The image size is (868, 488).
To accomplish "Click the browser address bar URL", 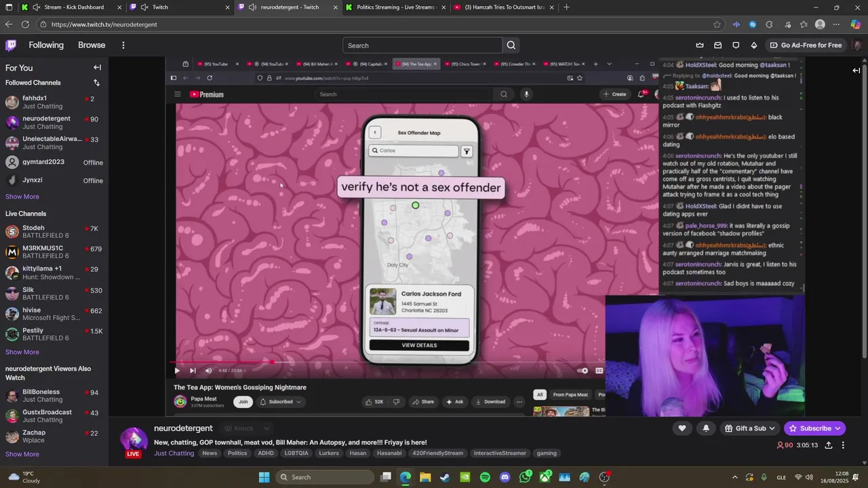I will click(x=104, y=24).
